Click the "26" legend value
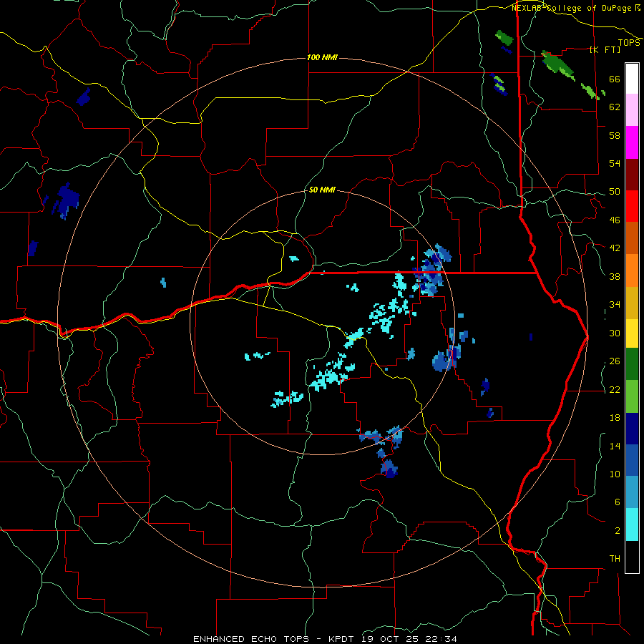Viewport: 644px width, 644px height. tap(615, 361)
